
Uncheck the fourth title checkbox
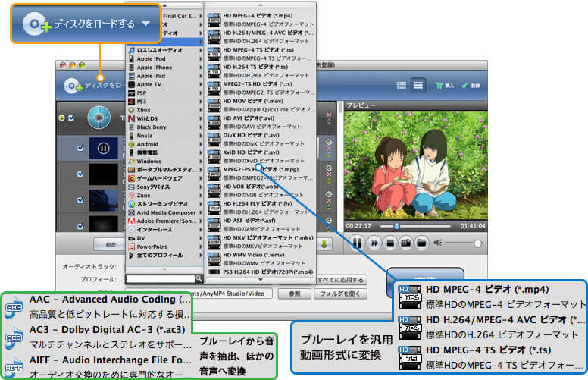80,226
